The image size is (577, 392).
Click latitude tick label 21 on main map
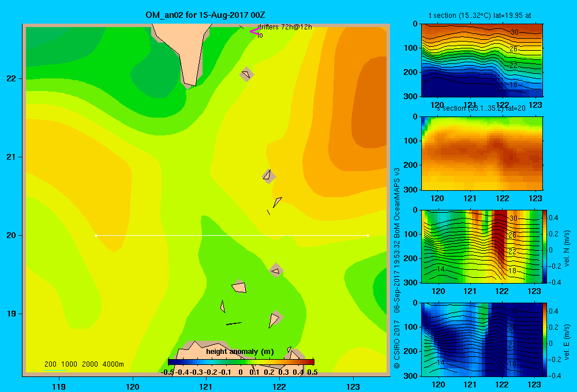click(x=12, y=157)
